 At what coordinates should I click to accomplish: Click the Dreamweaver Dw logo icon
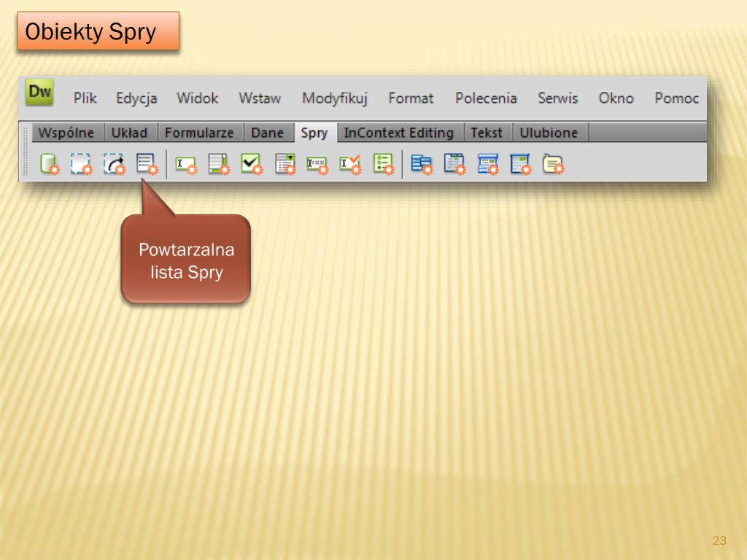click(x=39, y=91)
